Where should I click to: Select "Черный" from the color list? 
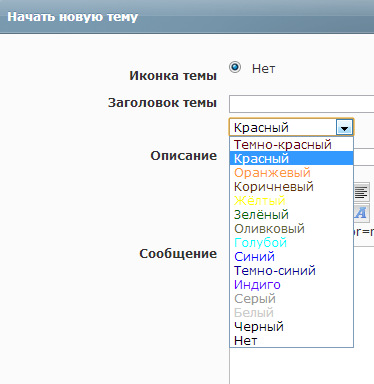291,326
